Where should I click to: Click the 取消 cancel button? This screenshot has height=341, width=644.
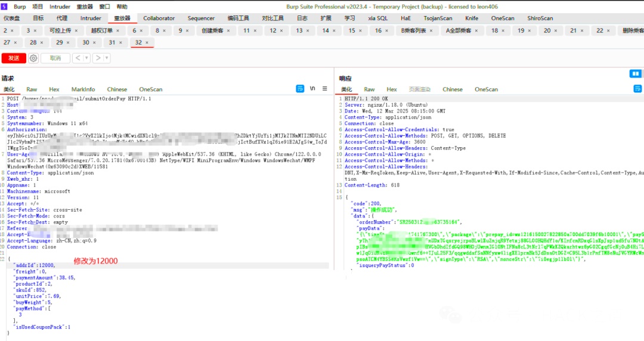click(55, 58)
